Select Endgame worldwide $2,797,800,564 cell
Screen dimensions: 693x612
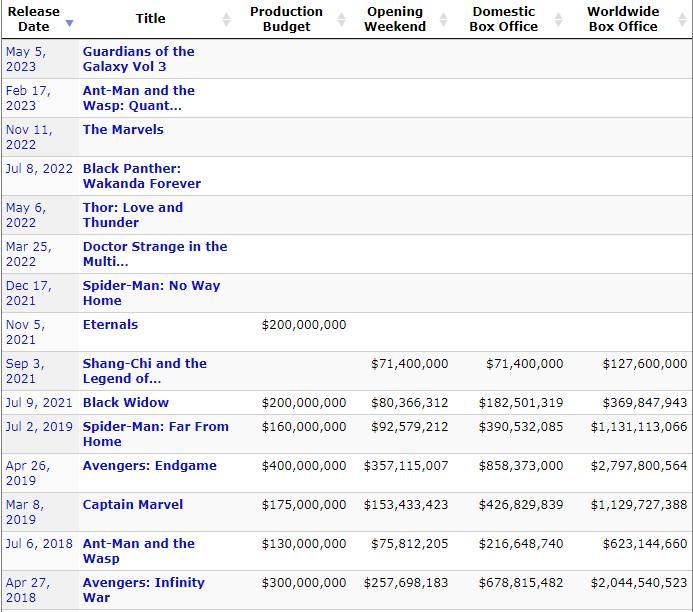click(639, 465)
